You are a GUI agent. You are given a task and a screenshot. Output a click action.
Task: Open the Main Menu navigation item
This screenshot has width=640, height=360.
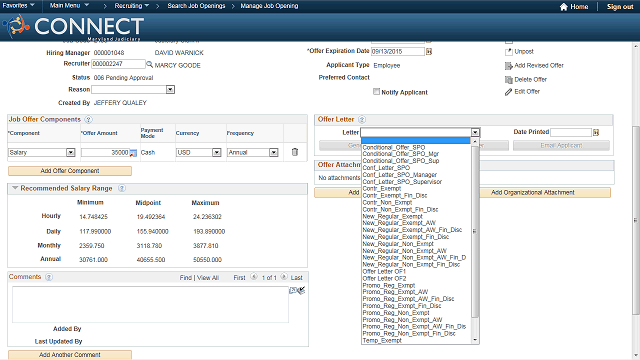(69, 6)
